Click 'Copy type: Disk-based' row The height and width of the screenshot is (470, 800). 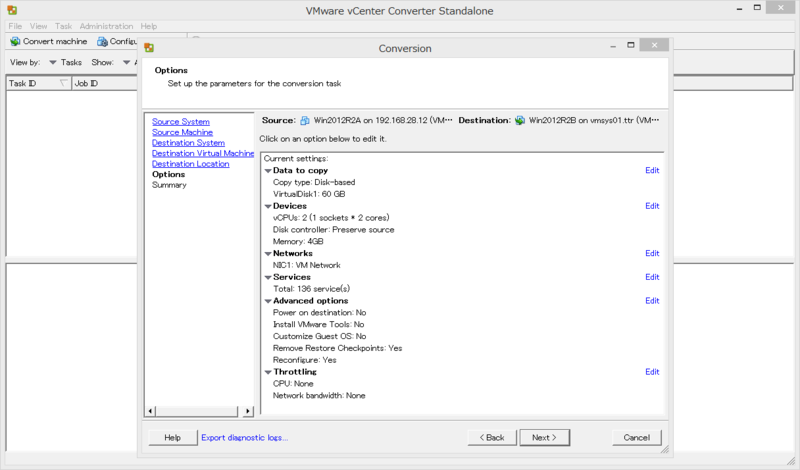tap(314, 182)
